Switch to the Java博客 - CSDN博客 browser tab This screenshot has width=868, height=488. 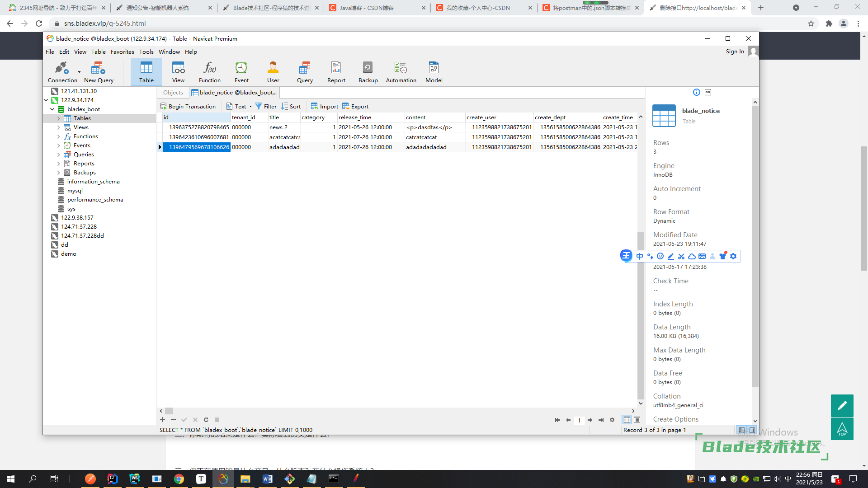tap(377, 8)
